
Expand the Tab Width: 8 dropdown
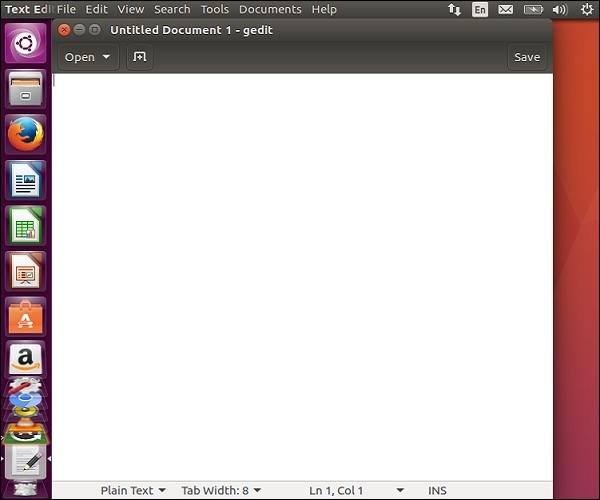point(221,491)
